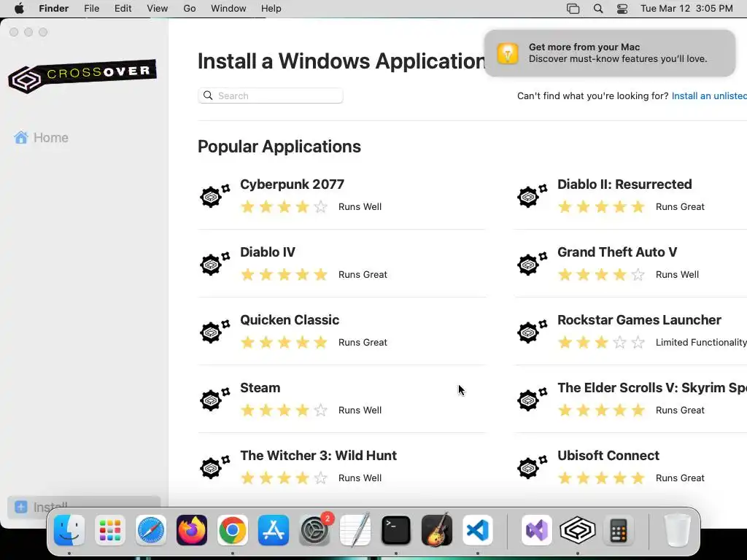The height and width of the screenshot is (560, 747).
Task: Click the application Search field
Action: 271,96
